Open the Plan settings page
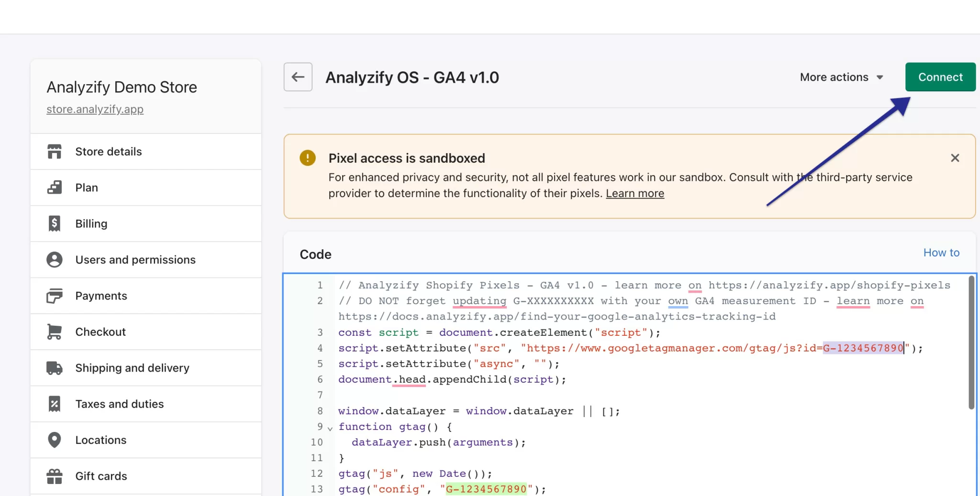 click(146, 187)
